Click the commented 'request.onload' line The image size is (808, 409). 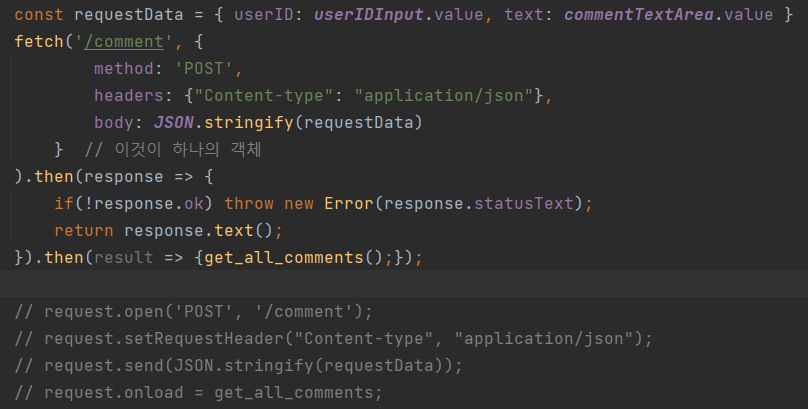(x=198, y=393)
